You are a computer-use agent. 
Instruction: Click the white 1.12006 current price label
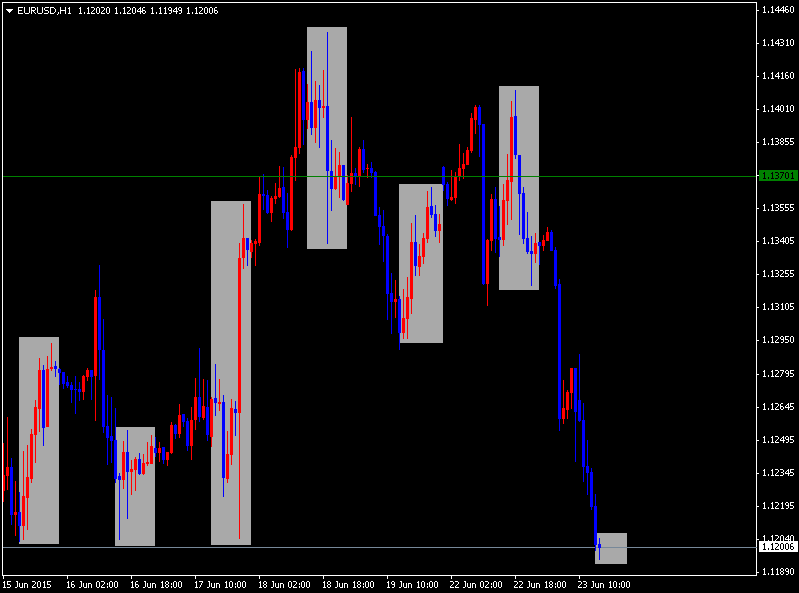pyautogui.click(x=778, y=547)
